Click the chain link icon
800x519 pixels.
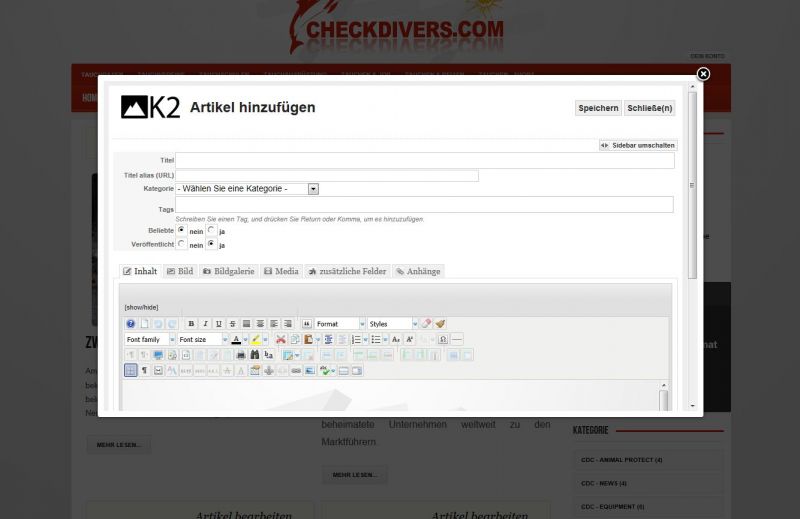296,370
